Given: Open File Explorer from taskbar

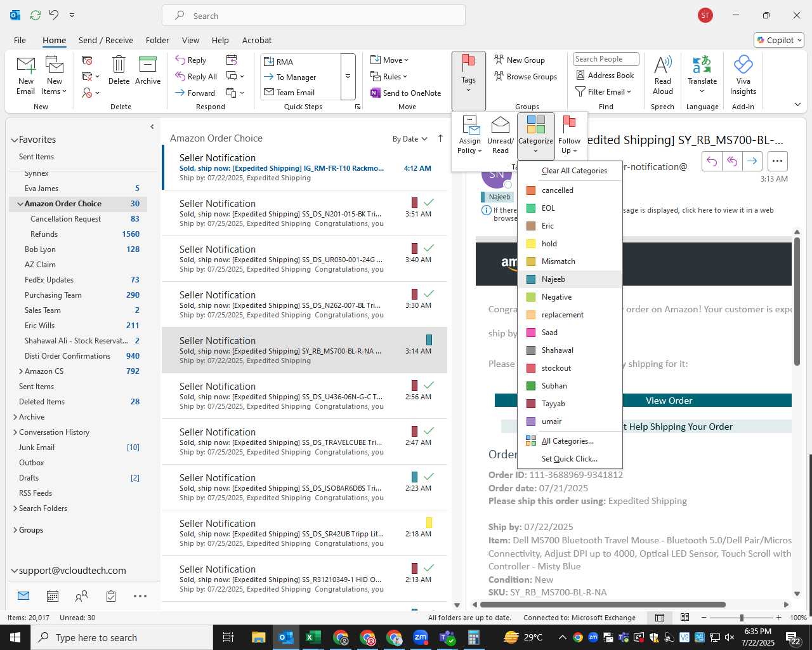Looking at the screenshot, I should (x=258, y=637).
